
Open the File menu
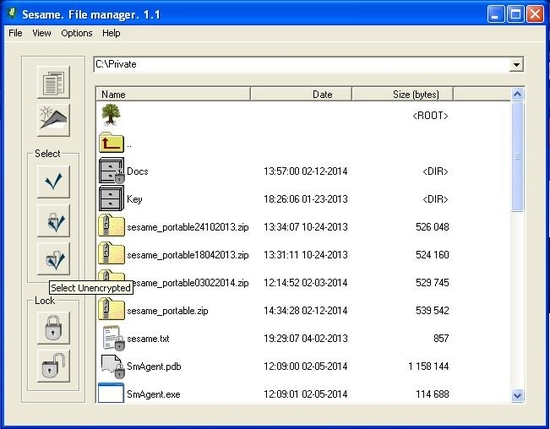(x=15, y=33)
